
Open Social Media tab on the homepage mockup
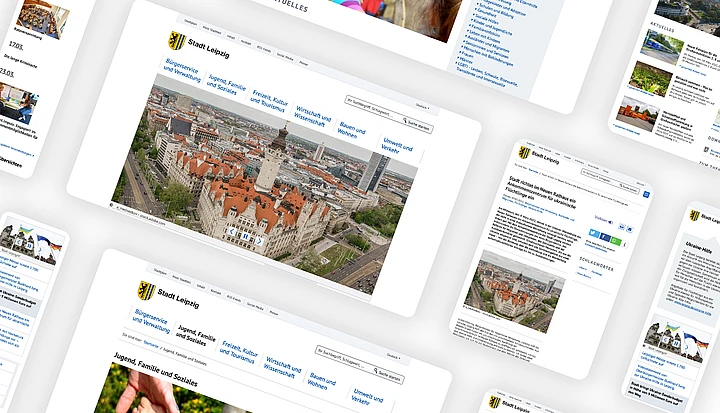[x=285, y=57]
